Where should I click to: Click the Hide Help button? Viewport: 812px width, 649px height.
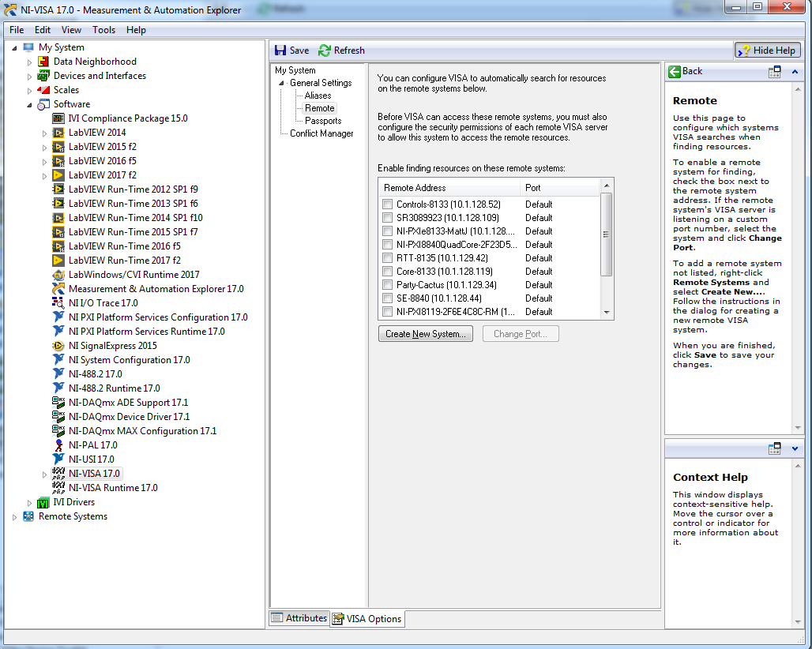(x=769, y=51)
